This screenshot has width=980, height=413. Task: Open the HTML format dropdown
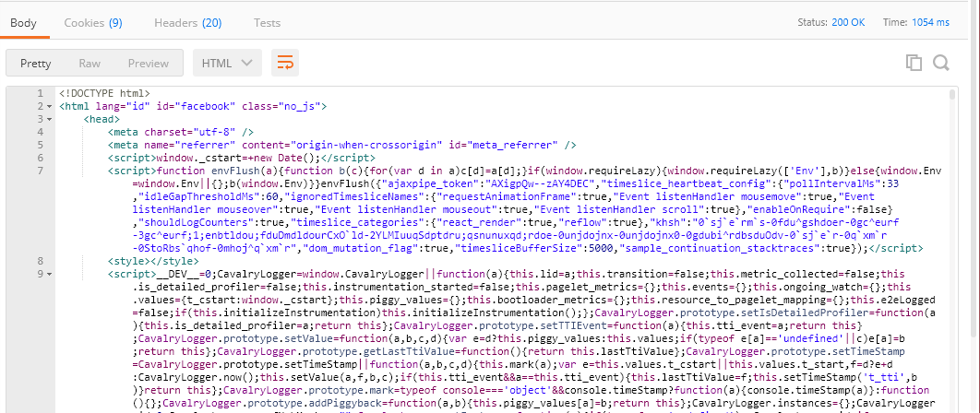point(227,63)
